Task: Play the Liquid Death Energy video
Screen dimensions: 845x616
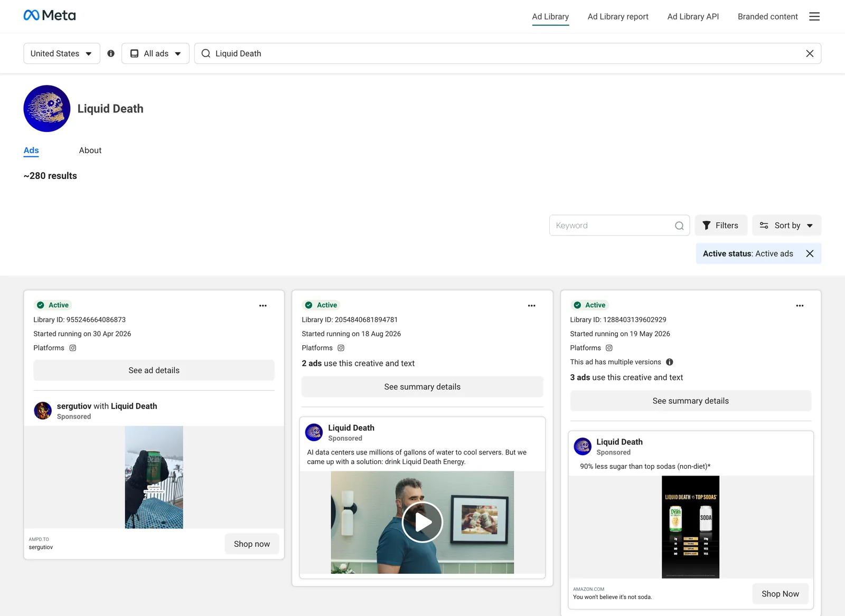Action: (422, 522)
